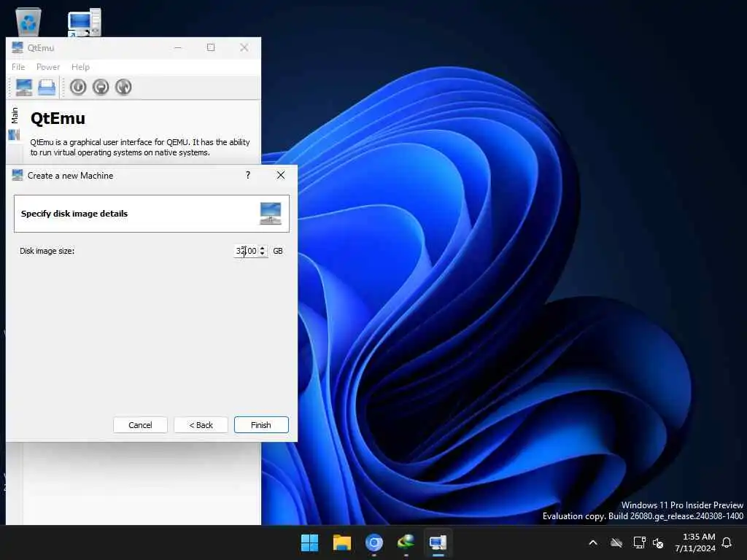Open the Help menu in QtEmu

click(x=80, y=66)
